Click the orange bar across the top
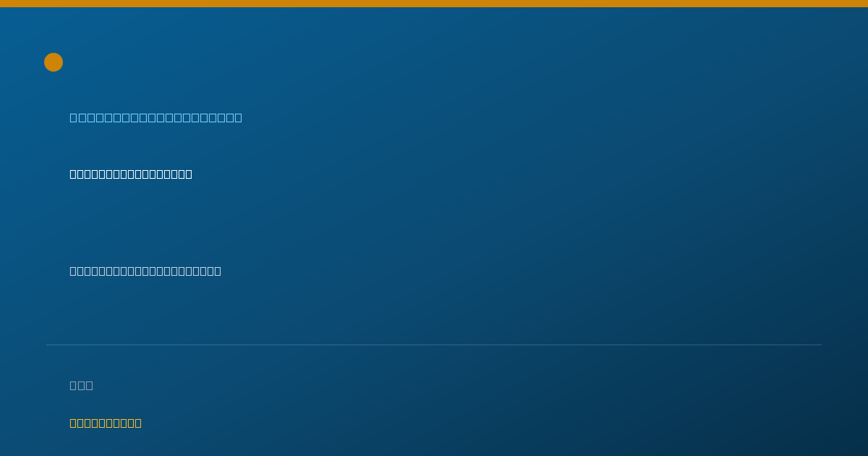Screen dimensions: 868x456 [434, 4]
